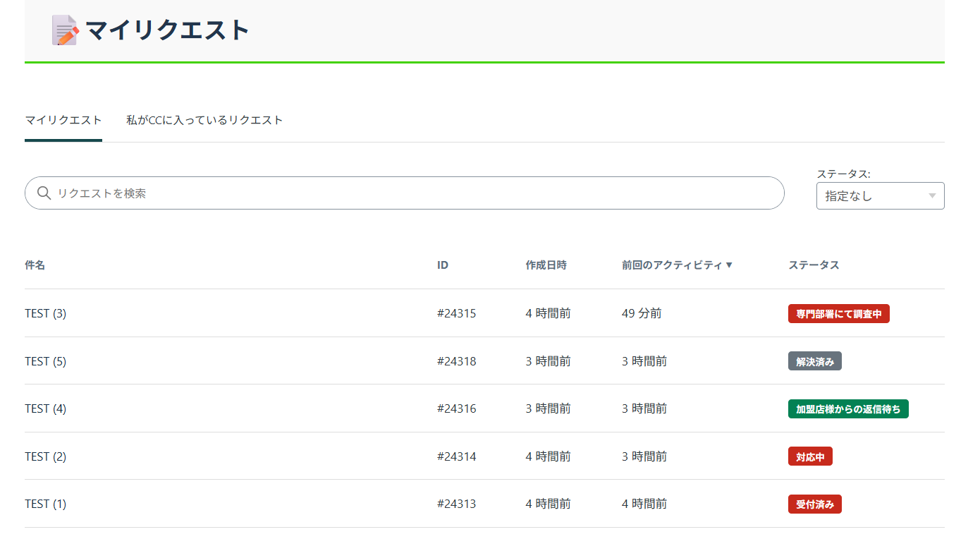Viewport: 980px width, 551px height.
Task: Click the 件名 column header
Action: pyautogui.click(x=35, y=265)
